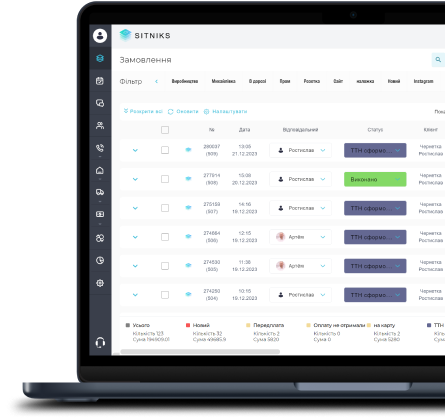Screen dimensions: 445x418
Task: Click source icon of order 275159
Action: (x=188, y=208)
